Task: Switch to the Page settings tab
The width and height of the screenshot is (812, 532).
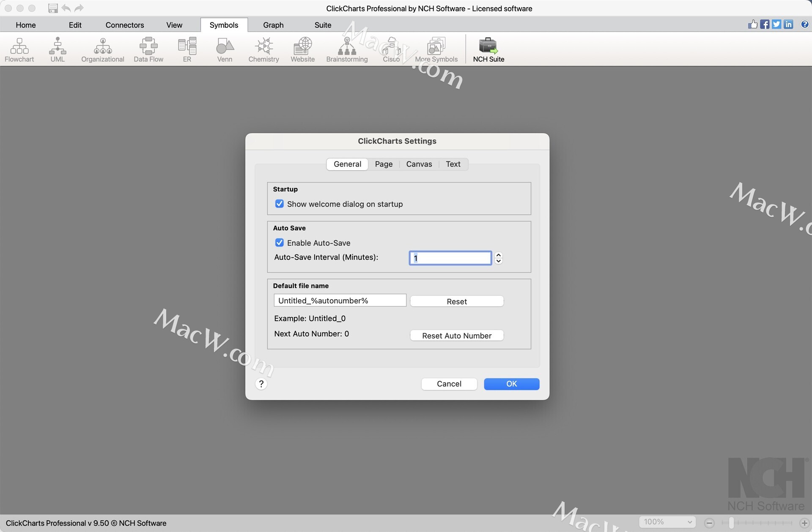Action: pos(384,164)
